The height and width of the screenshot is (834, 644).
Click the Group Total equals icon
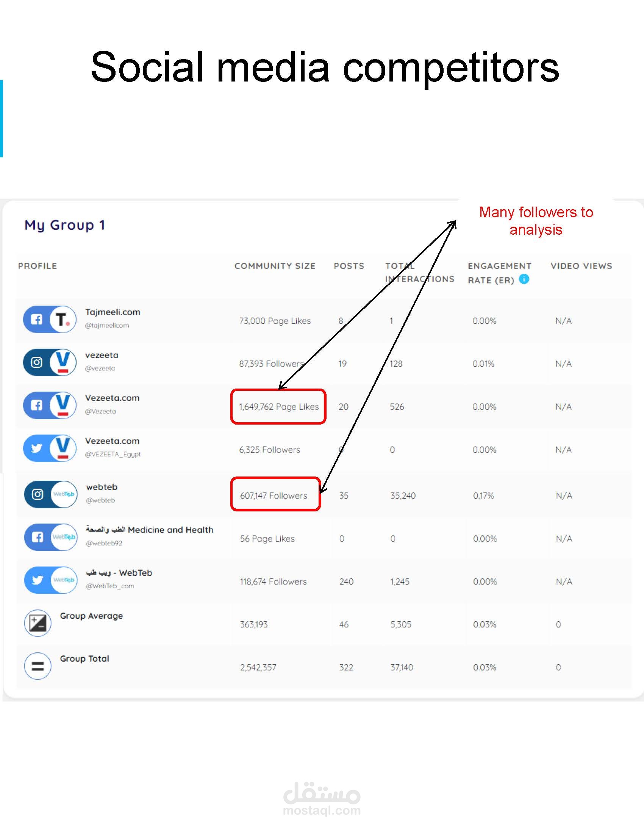click(x=38, y=666)
